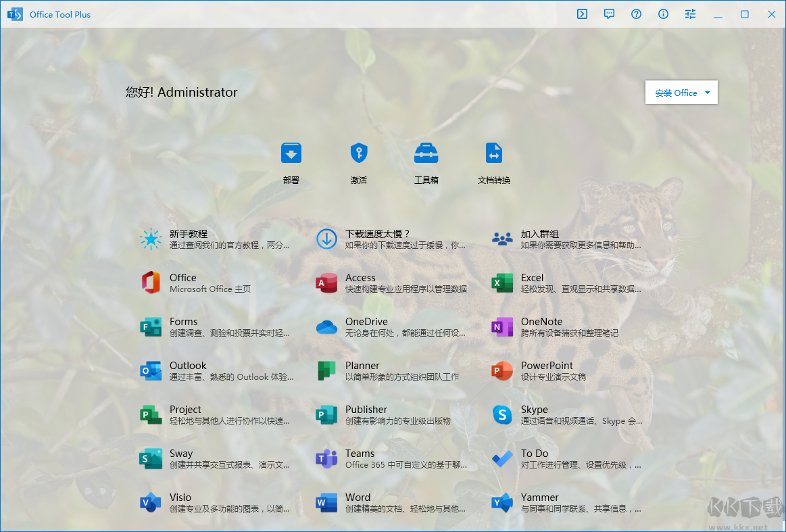Viewport: 786px width, 532px height.
Task: Click the Access description 快速构建专业应用程序
Action: click(406, 289)
